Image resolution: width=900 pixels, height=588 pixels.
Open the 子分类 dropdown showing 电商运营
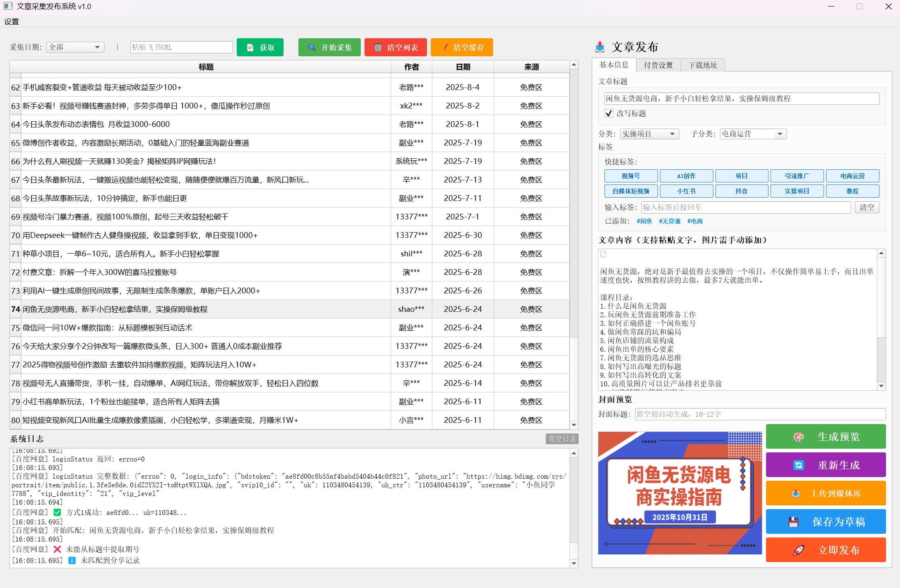[752, 134]
